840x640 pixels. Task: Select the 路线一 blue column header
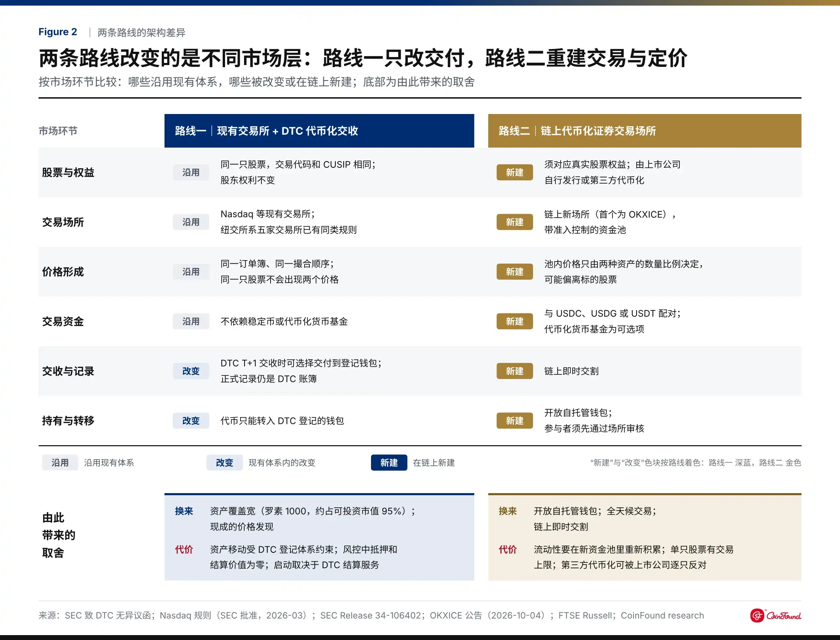coord(319,131)
